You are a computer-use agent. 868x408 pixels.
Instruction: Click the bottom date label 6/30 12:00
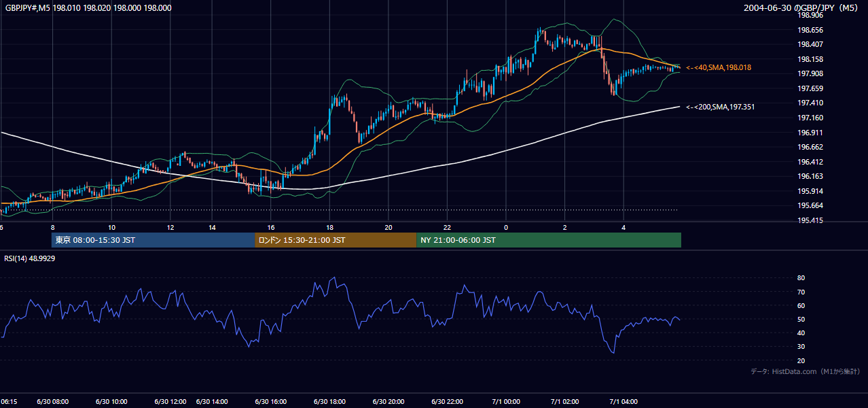point(170,401)
